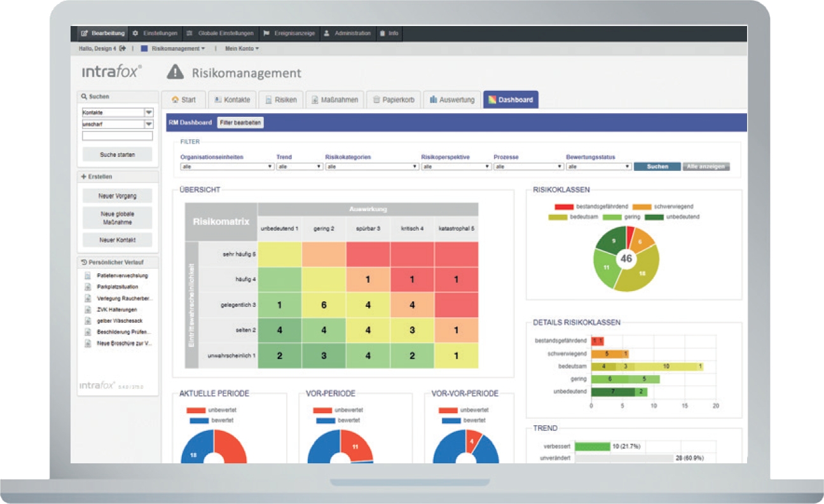The image size is (824, 504).
Task: Click the empty search text field
Action: [x=118, y=136]
